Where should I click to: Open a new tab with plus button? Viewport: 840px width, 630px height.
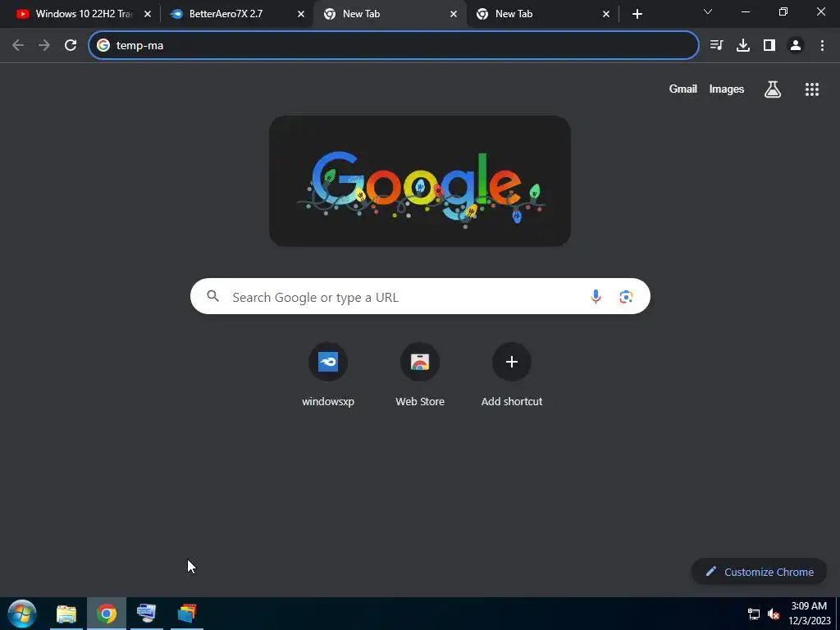click(637, 14)
